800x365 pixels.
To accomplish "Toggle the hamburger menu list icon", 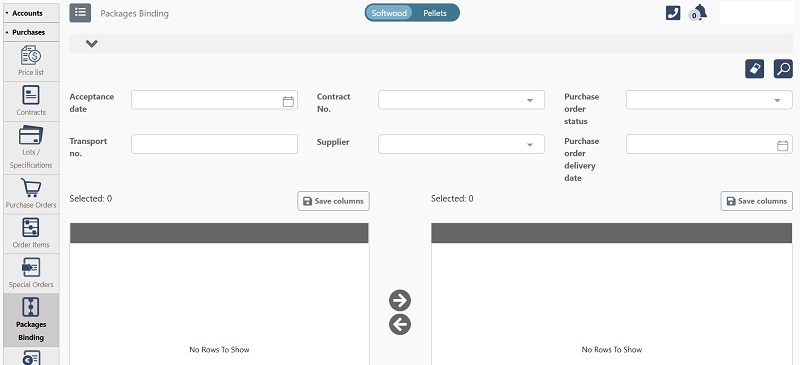I will tap(80, 13).
